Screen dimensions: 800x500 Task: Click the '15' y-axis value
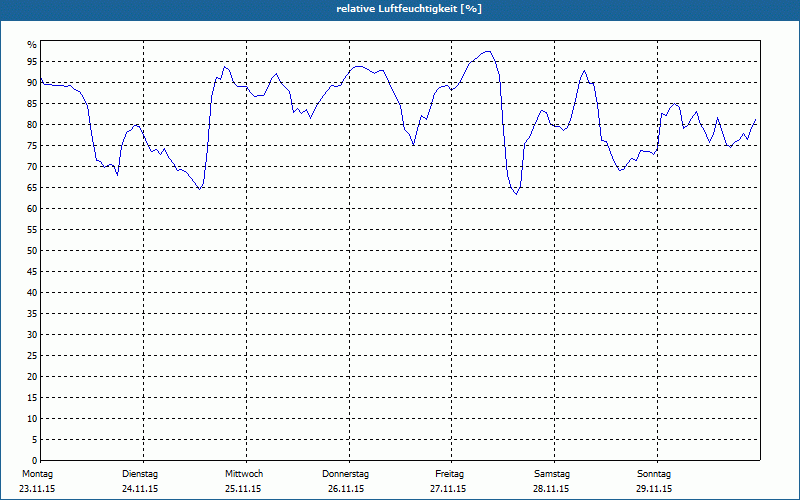coord(32,397)
